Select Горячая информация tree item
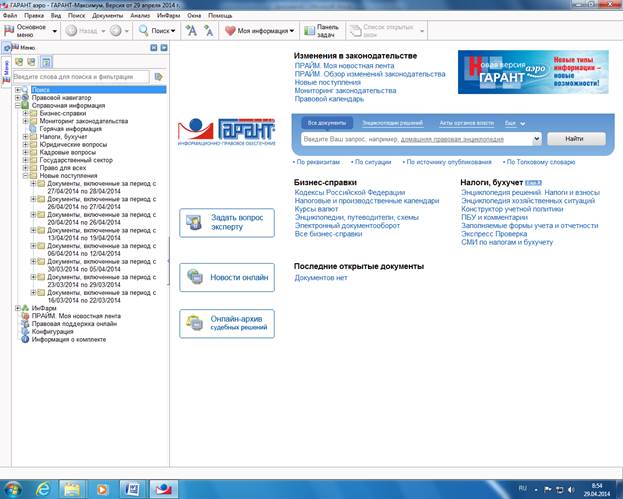 click(x=70, y=129)
